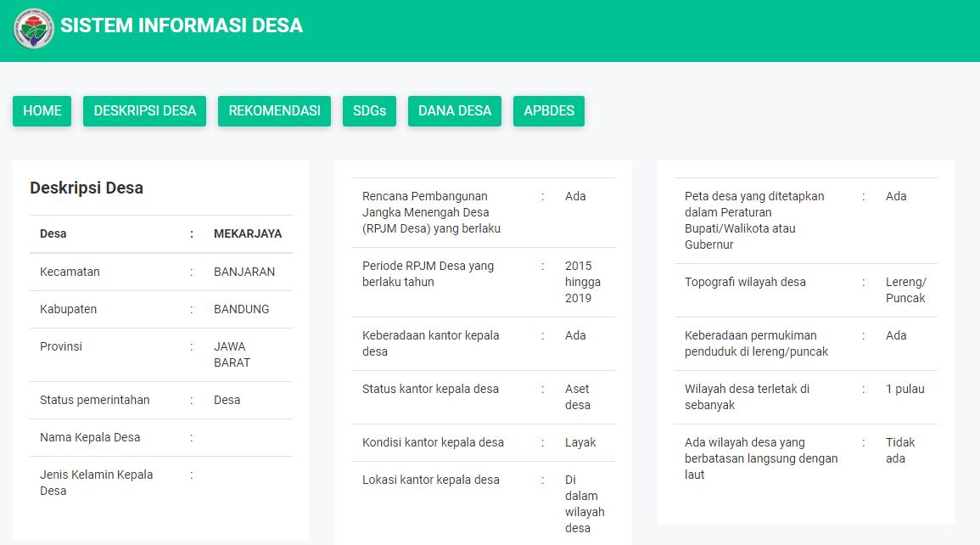Click the 'Tidak ada' value for batas laut
The image size is (980, 545).
(900, 450)
